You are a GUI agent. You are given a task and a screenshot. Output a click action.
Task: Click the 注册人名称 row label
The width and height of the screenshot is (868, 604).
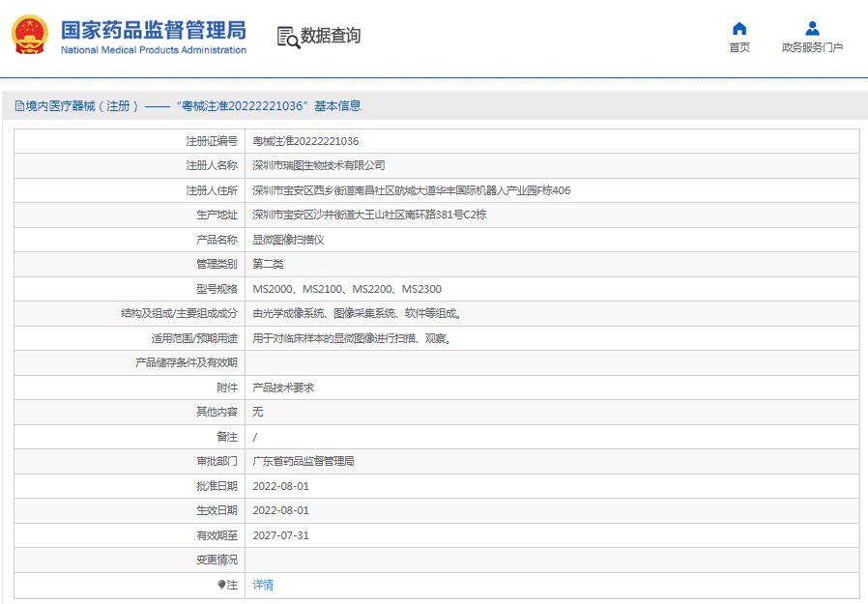[212, 165]
